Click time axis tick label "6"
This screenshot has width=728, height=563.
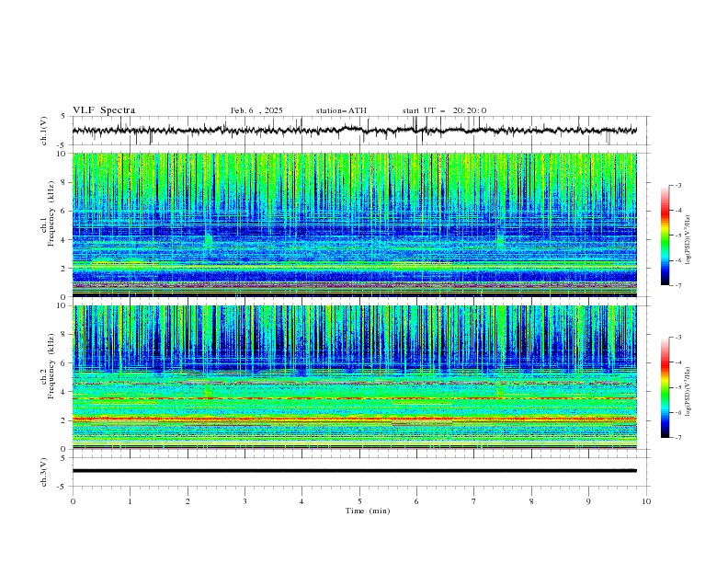tap(416, 501)
